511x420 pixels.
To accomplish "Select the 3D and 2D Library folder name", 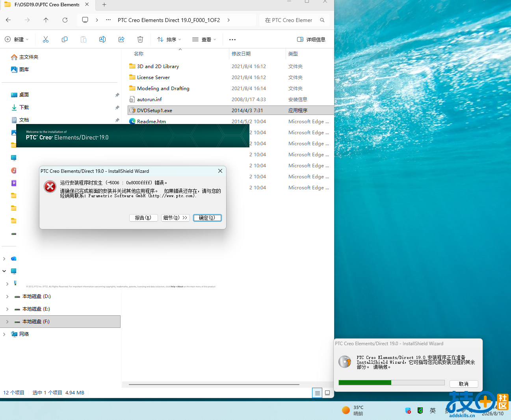I will point(158,66).
